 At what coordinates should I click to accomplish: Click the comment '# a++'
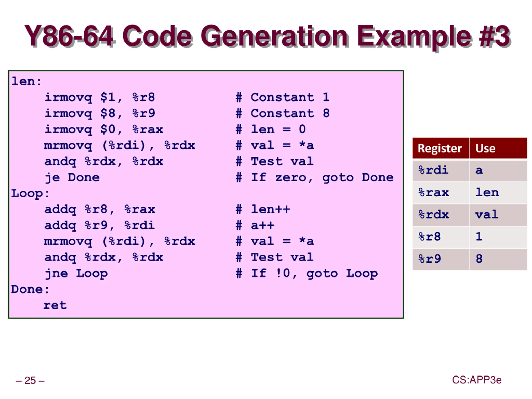click(255, 225)
